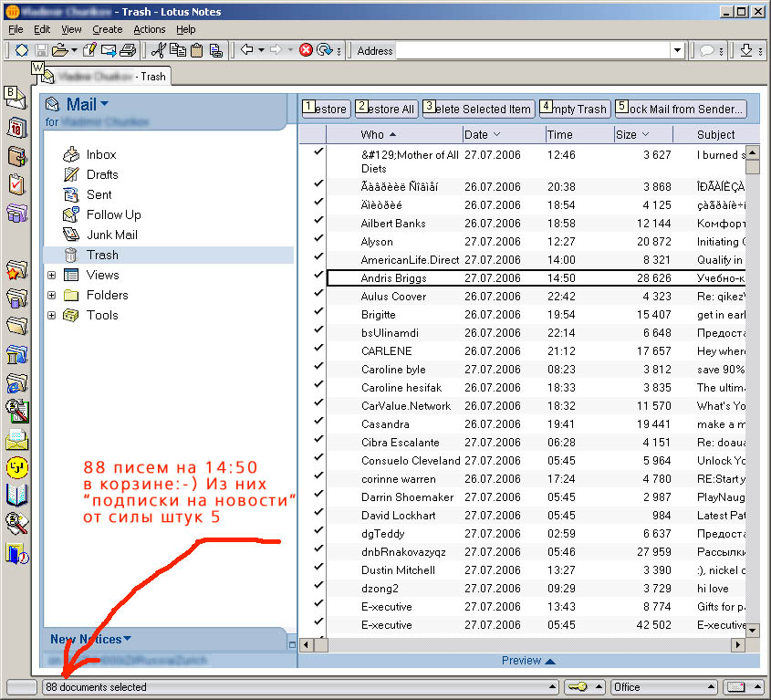771x700 pixels.
Task: Open the Create menu
Action: pyautogui.click(x=107, y=29)
